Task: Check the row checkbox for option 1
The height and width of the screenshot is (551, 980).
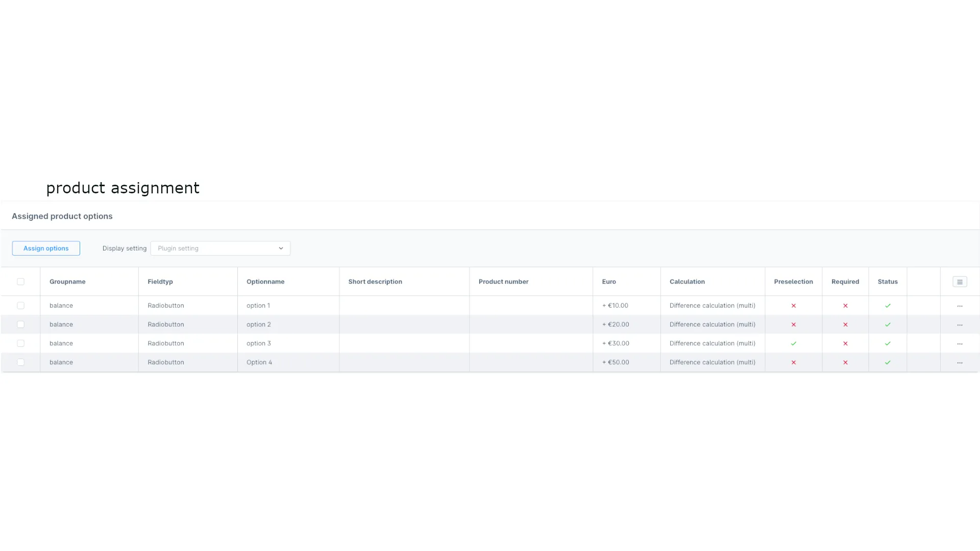Action: 20,305
